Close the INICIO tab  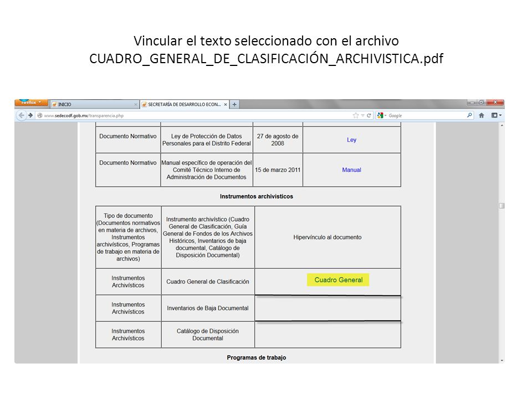(x=135, y=105)
